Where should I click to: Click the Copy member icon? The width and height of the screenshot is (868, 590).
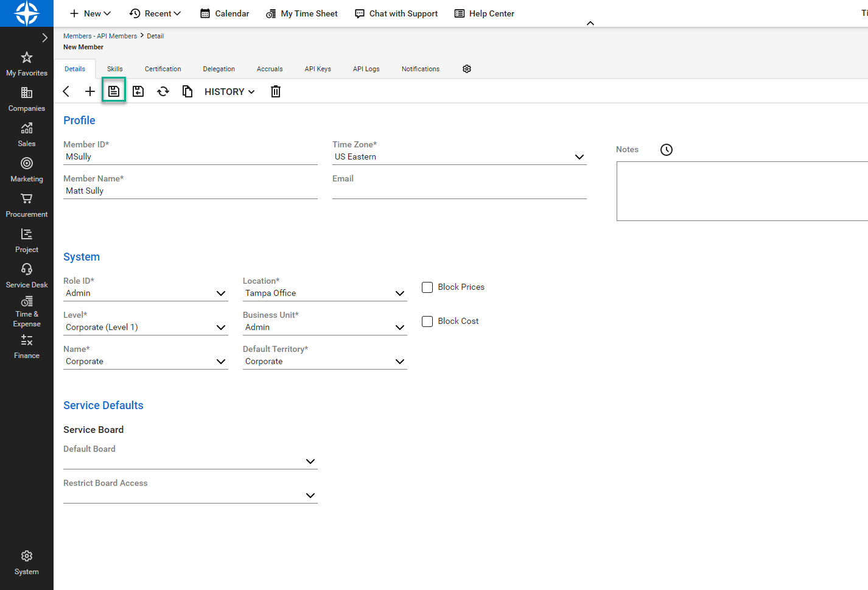(x=187, y=91)
